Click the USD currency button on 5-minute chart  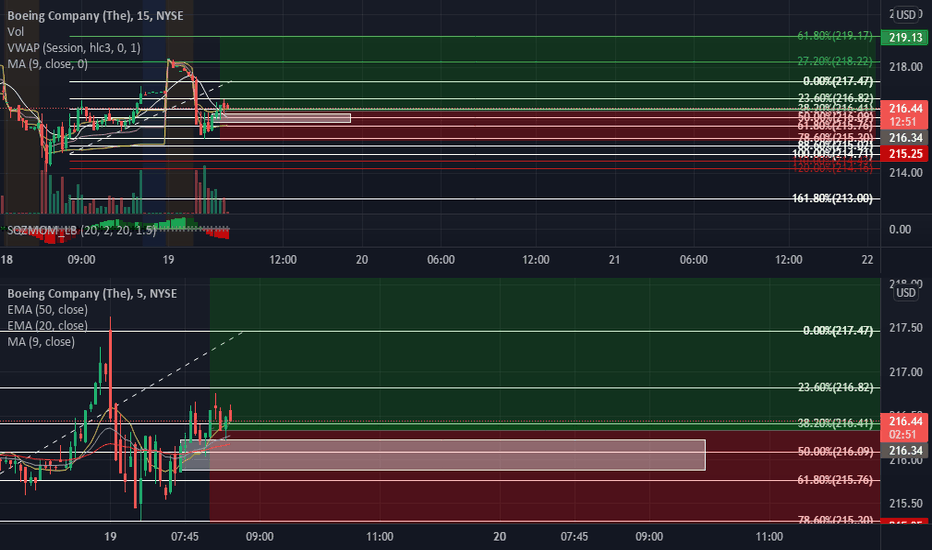(x=906, y=293)
